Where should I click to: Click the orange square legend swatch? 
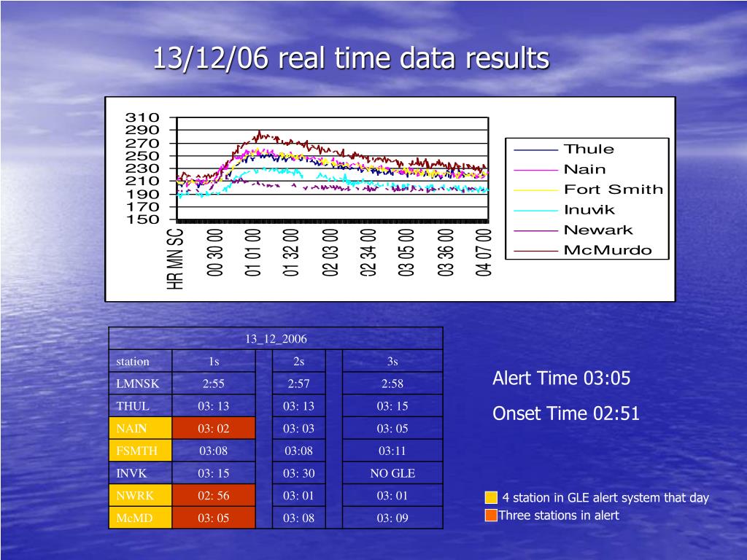(x=491, y=516)
